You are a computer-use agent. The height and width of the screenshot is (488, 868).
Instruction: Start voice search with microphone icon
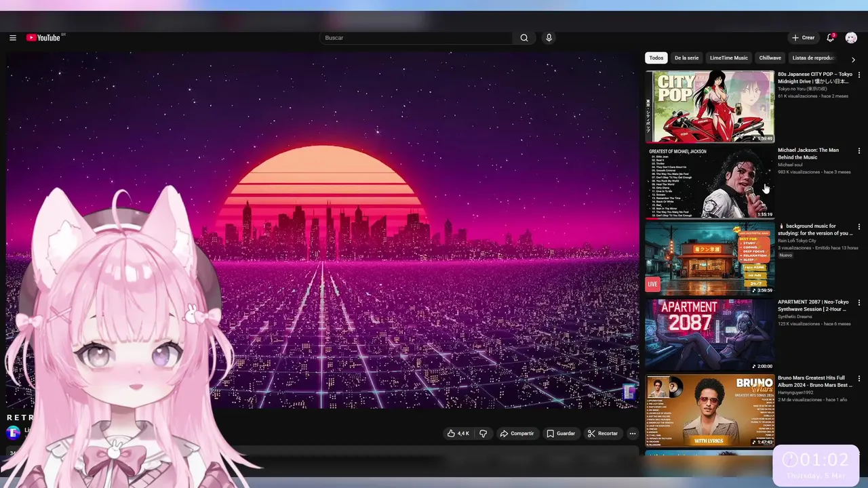tap(549, 38)
